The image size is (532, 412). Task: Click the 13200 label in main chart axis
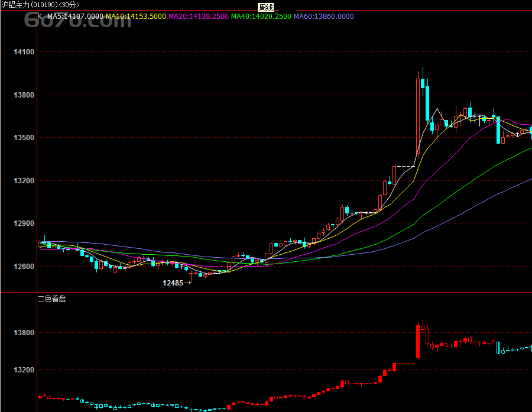tap(24, 180)
